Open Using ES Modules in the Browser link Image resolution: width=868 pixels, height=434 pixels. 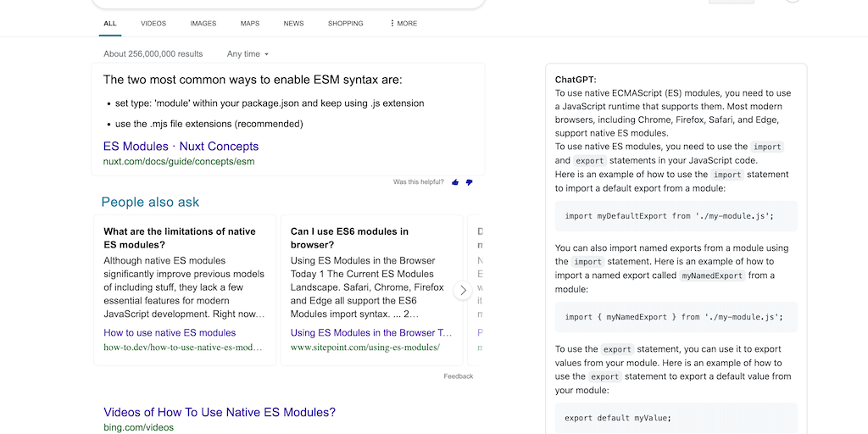[x=370, y=333]
